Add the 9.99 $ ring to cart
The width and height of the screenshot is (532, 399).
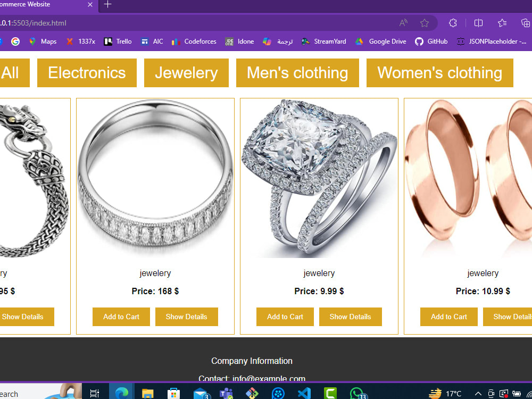pos(285,317)
